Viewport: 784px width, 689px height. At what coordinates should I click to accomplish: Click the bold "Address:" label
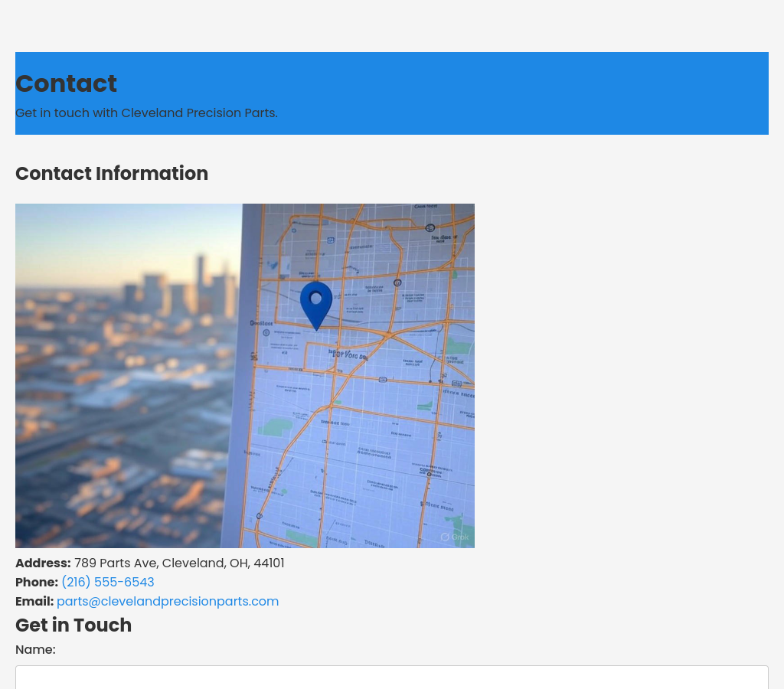click(43, 563)
